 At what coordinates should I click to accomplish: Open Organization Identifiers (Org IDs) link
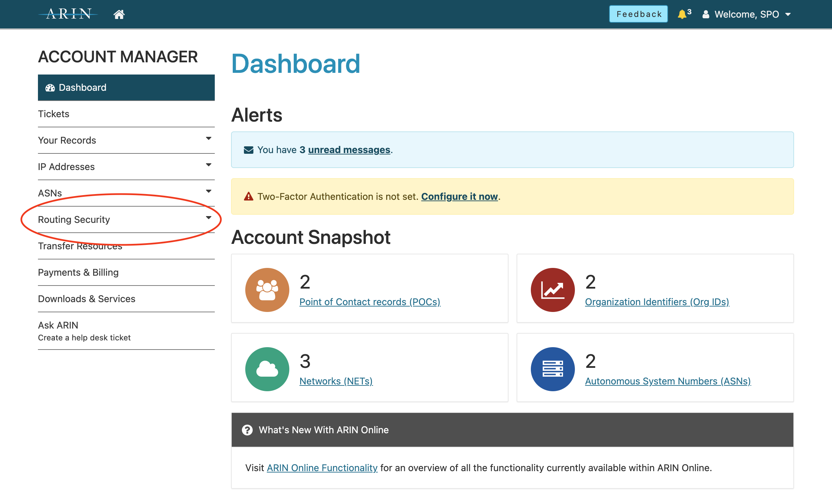click(x=657, y=302)
